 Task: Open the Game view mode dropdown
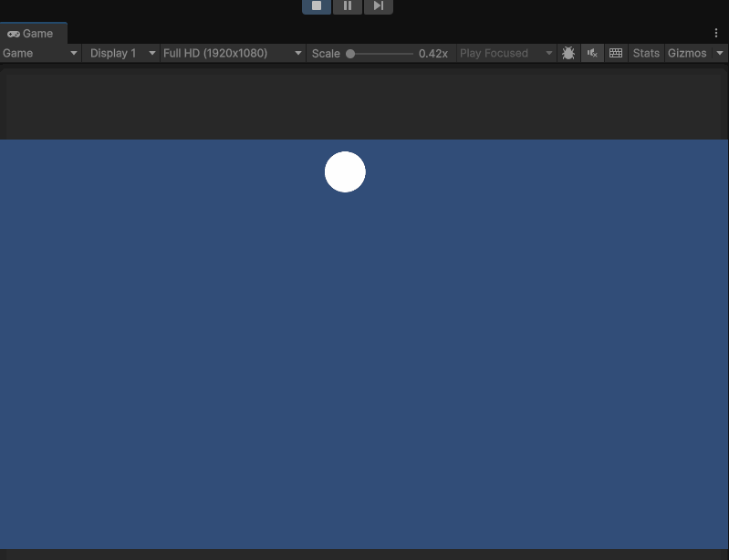click(40, 54)
